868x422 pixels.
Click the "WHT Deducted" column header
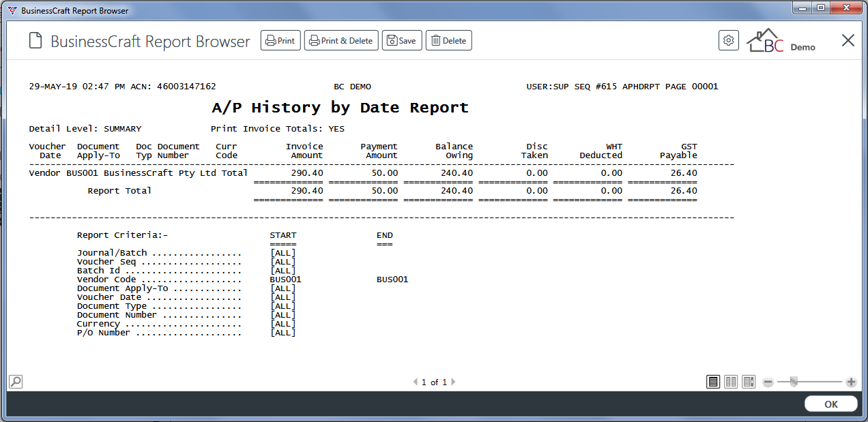pos(601,151)
